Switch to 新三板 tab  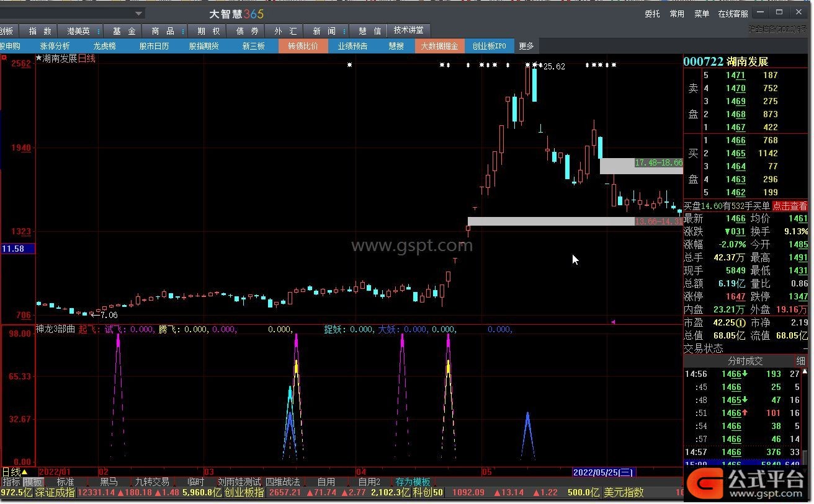tap(253, 46)
